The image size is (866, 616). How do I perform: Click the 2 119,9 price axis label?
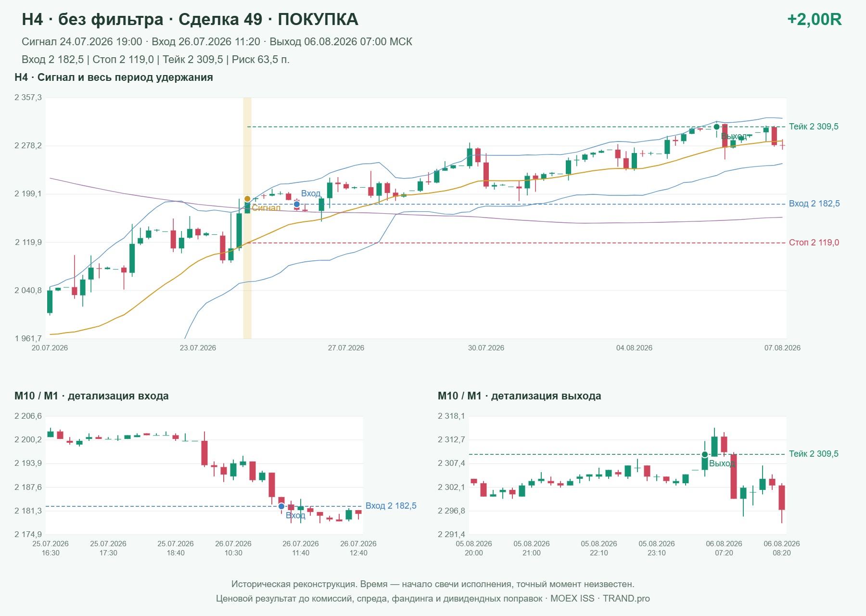point(28,243)
